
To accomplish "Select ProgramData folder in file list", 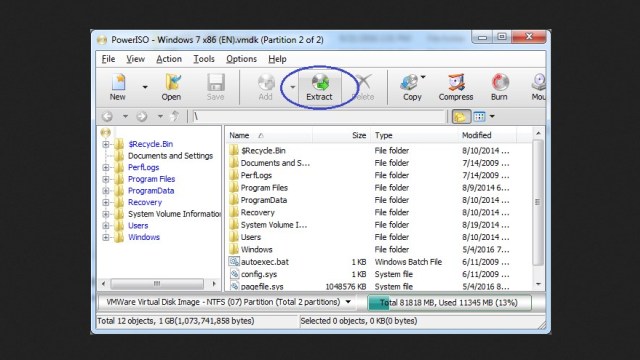I will (x=264, y=200).
